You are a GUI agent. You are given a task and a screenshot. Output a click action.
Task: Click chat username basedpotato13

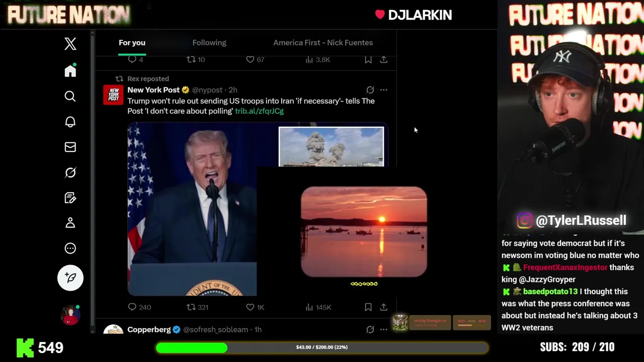pos(550,292)
